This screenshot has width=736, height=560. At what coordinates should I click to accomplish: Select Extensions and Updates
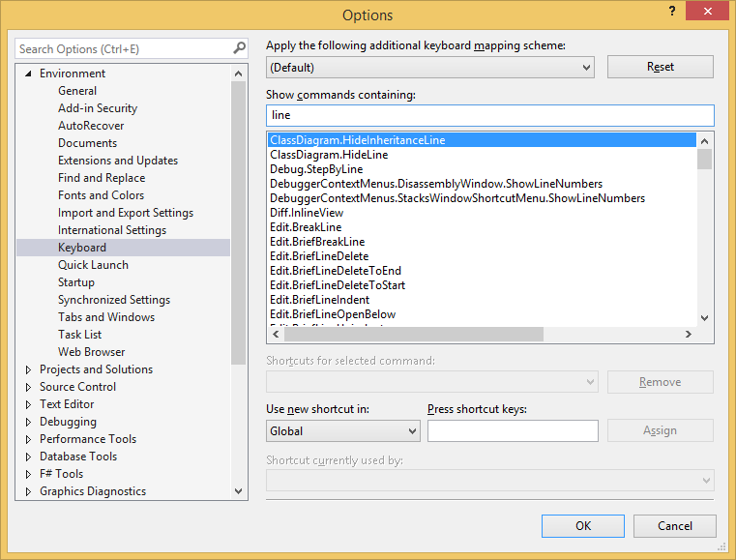(118, 160)
